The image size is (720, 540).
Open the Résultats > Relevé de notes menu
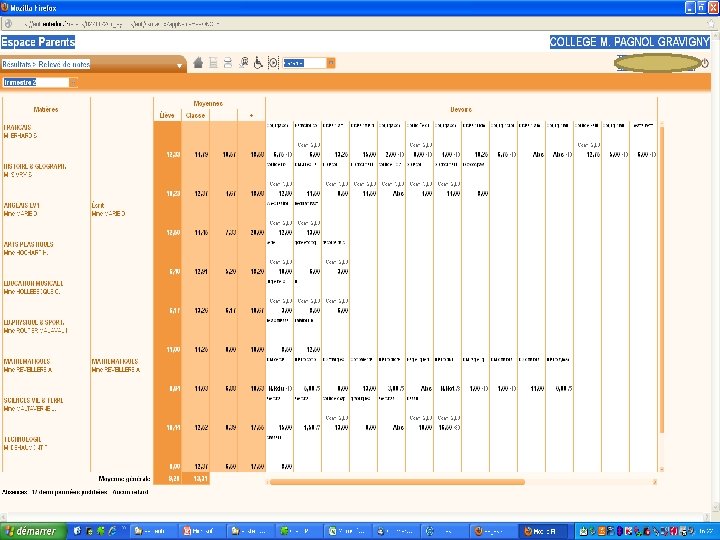pyautogui.click(x=92, y=64)
